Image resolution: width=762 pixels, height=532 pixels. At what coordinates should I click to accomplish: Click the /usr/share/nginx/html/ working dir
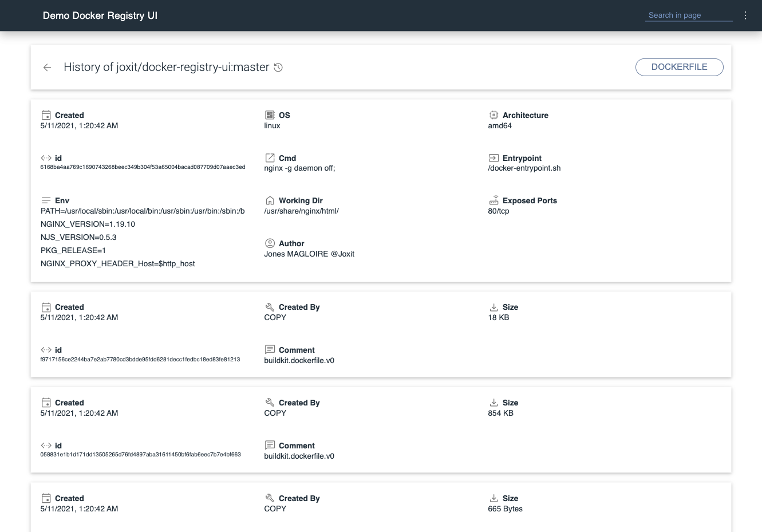[x=301, y=211]
